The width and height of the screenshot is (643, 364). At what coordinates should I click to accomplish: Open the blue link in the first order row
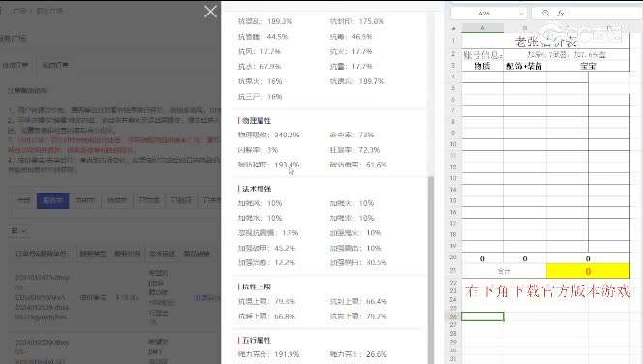click(207, 298)
